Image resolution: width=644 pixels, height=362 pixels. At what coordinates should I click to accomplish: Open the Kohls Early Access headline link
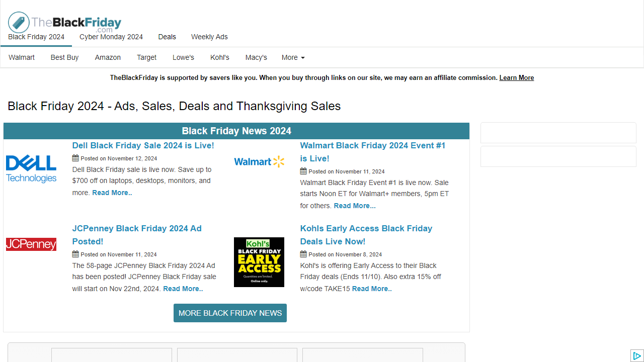pyautogui.click(x=366, y=235)
